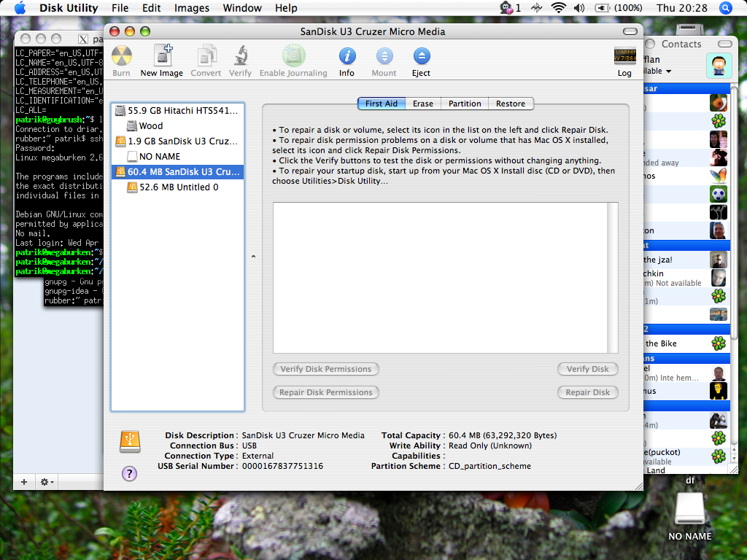Select the '(puckot)' contact row
The width and height of the screenshot is (747, 560).
point(686,456)
